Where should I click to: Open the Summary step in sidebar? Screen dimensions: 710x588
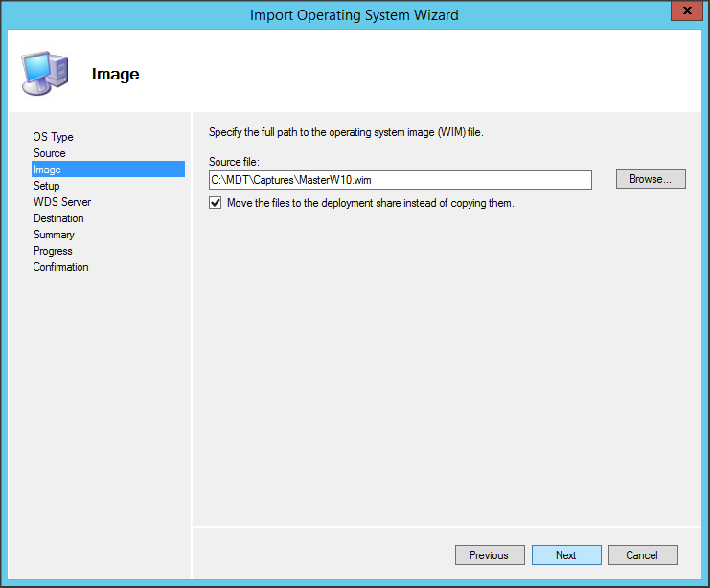pos(54,235)
